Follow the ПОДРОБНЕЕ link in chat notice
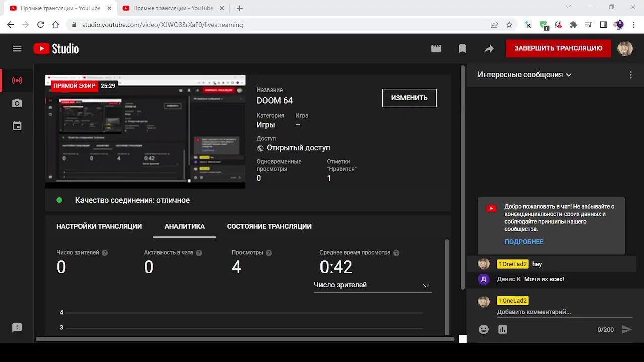 (x=524, y=242)
